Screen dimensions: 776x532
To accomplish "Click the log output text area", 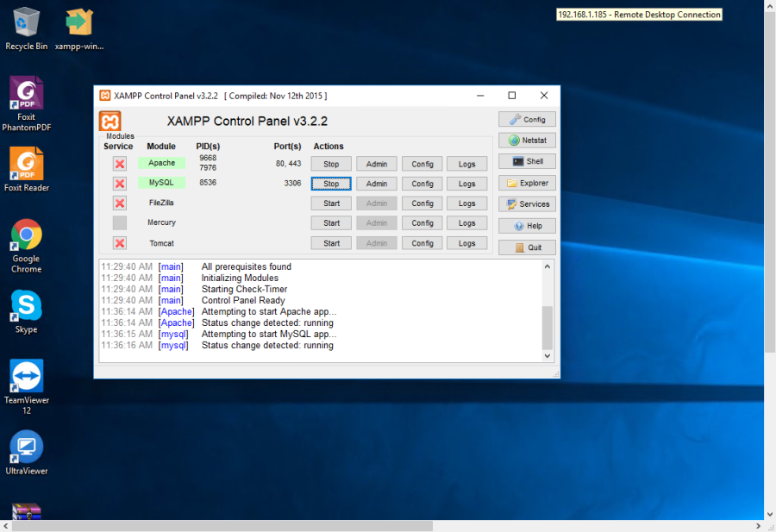I will point(319,310).
